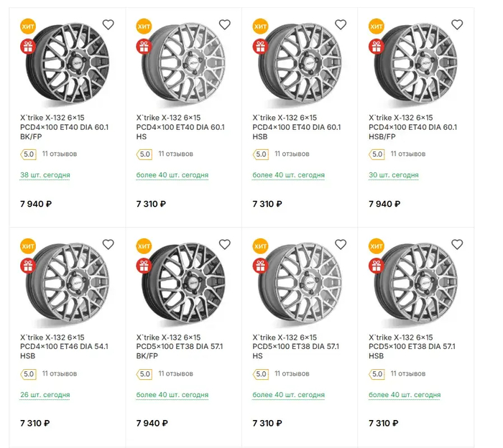The height and width of the screenshot is (448, 503).
Task: Click wheel image of PCD5×100 ET38 HS product
Action: click(301, 280)
